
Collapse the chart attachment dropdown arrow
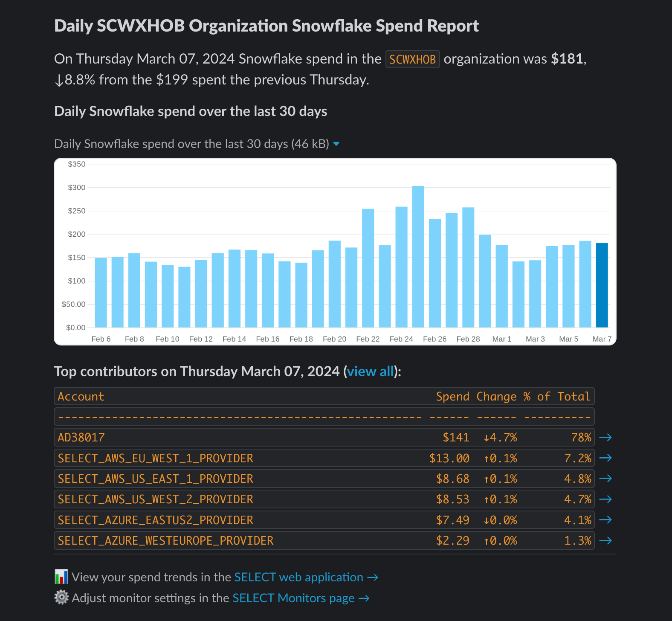coord(336,144)
